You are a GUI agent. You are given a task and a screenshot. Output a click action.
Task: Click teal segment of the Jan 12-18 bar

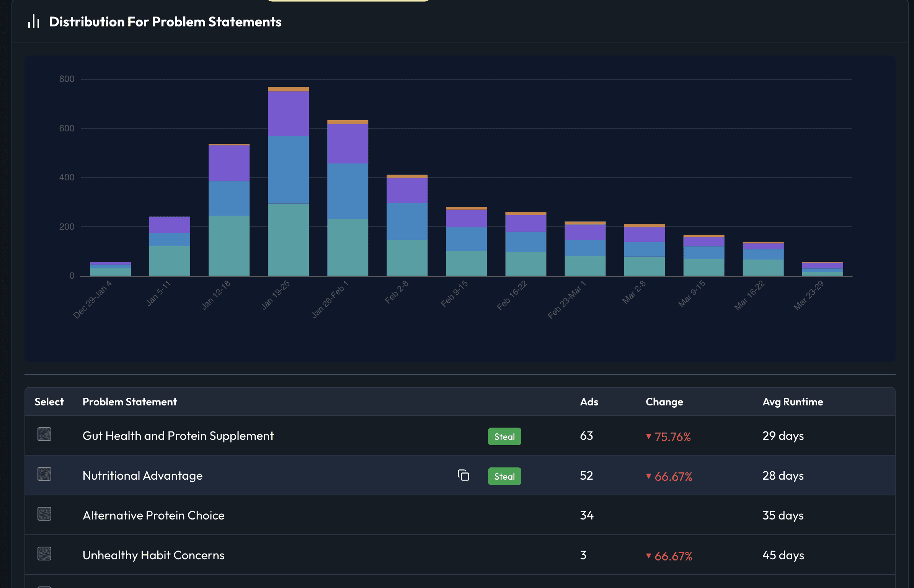pyautogui.click(x=229, y=246)
